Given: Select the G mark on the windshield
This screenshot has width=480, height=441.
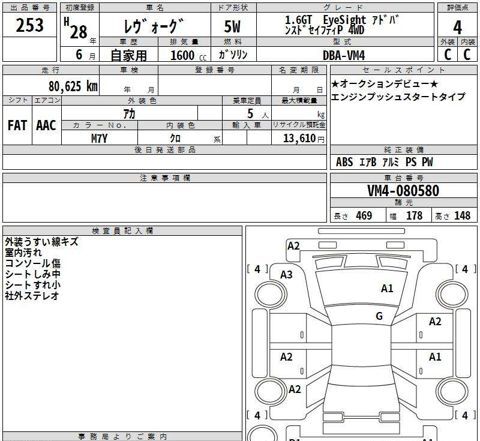Looking at the screenshot, I should pos(379,316).
